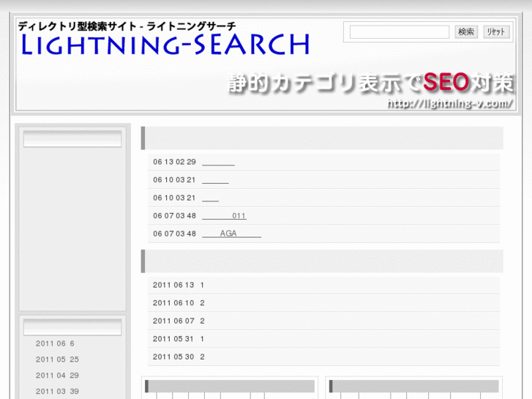
Task: Click the リセット reset button
Action: point(496,32)
